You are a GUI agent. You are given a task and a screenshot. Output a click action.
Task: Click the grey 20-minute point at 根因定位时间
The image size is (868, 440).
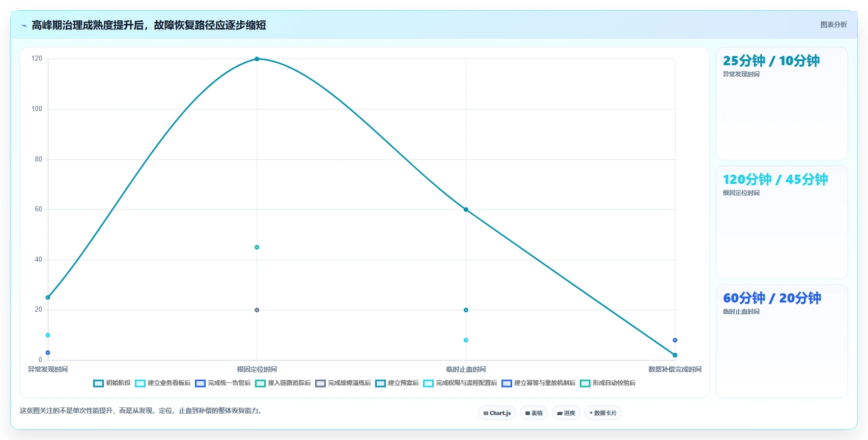click(x=257, y=310)
